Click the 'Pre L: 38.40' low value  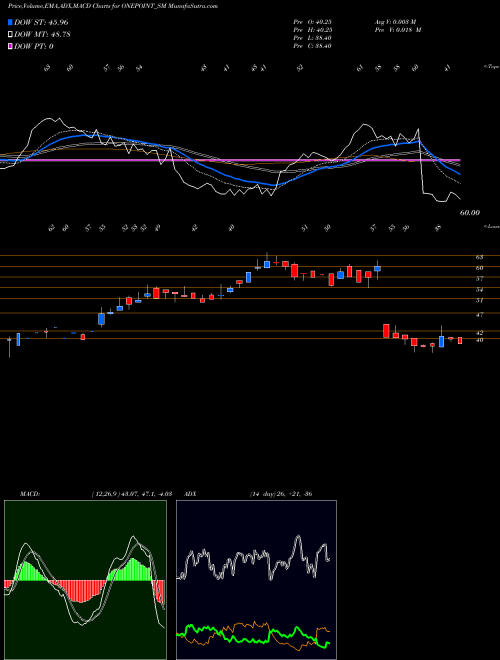click(x=313, y=38)
